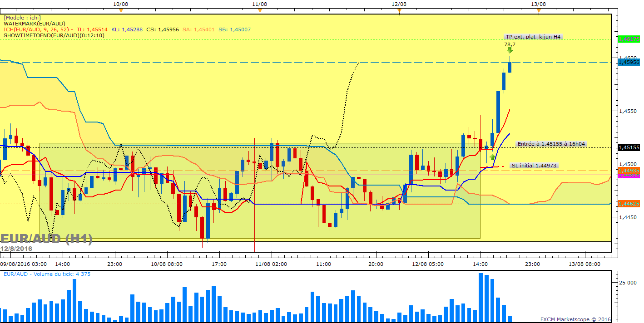Click the 'CS: 1,45956' Chikou value

pyautogui.click(x=163, y=29)
